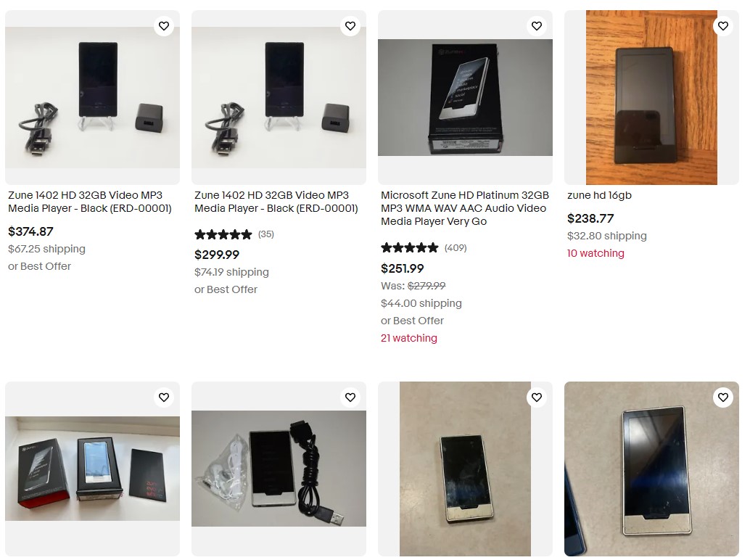Open the Zune 1402 HD title priced $299.99

pyautogui.click(x=276, y=202)
